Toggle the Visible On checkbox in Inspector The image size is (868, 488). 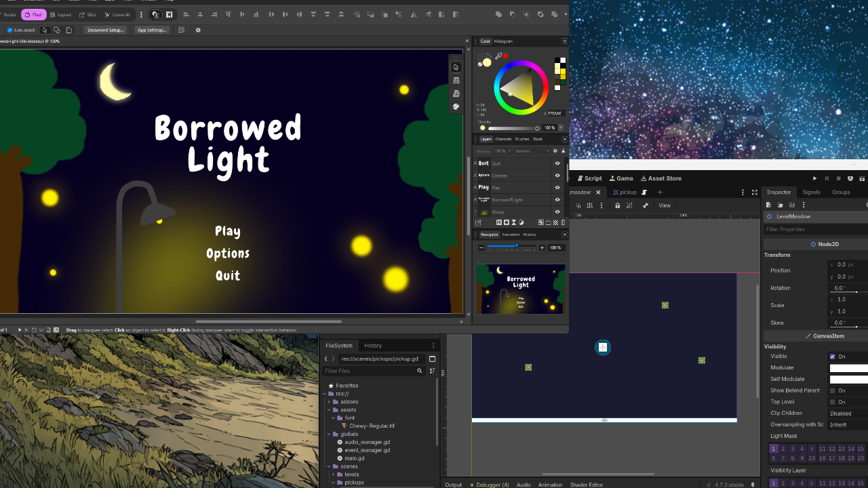point(833,357)
